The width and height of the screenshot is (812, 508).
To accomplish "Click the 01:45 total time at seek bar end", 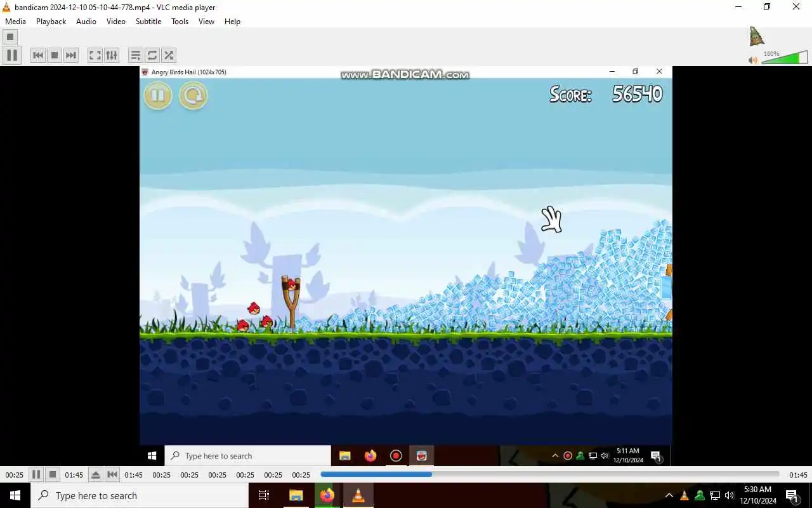I will (x=798, y=475).
